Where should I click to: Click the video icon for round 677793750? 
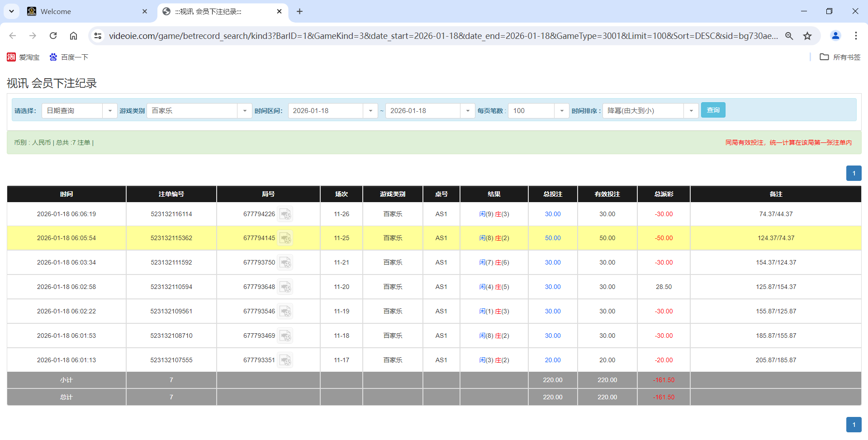pyautogui.click(x=285, y=262)
